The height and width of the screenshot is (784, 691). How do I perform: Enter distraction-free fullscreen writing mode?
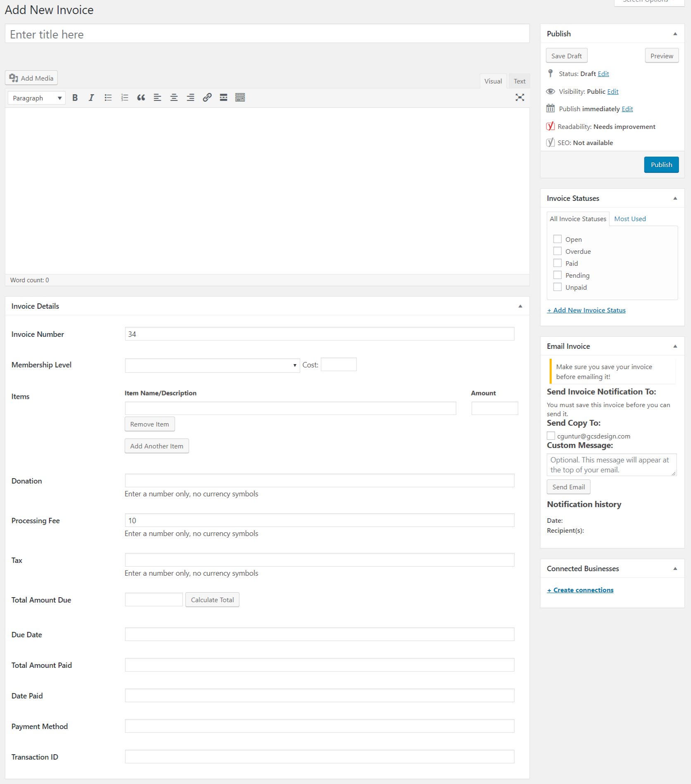click(520, 98)
